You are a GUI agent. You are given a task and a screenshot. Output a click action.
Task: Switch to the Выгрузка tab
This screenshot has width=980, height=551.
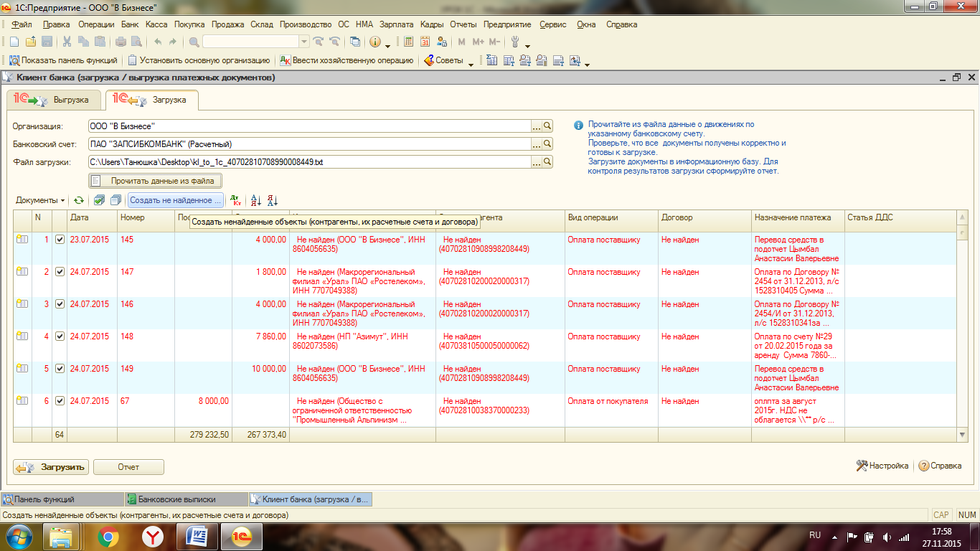click(53, 100)
